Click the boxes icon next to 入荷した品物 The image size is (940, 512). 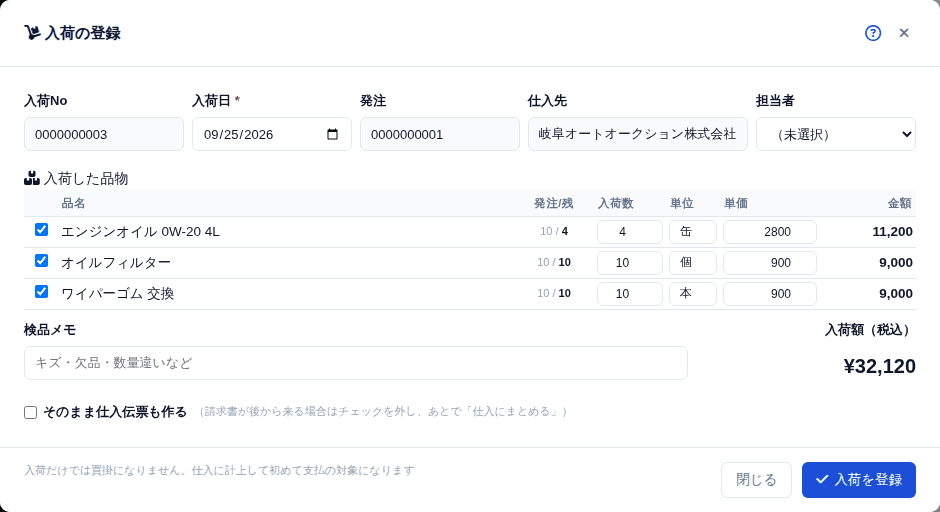pos(32,178)
